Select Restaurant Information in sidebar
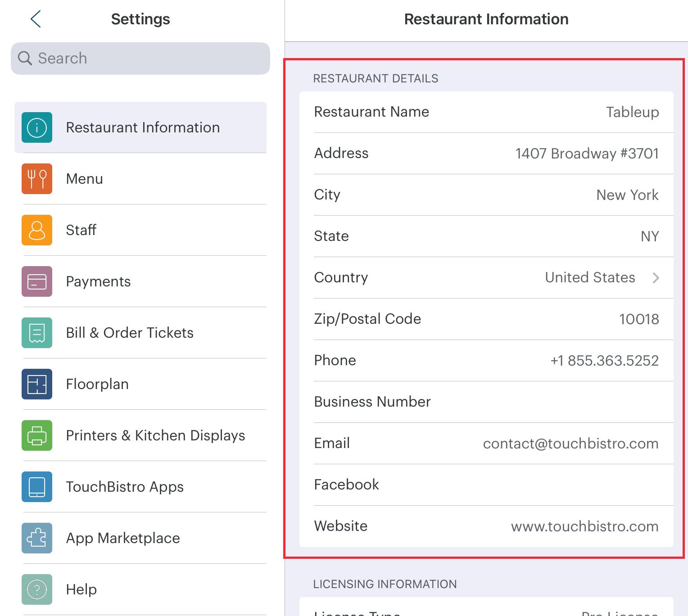 [x=140, y=127]
